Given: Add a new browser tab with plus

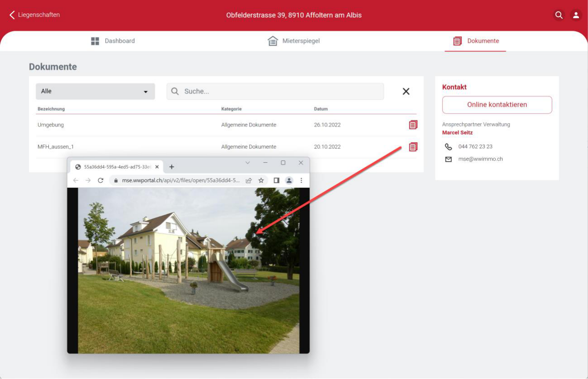Looking at the screenshot, I should pyautogui.click(x=171, y=167).
